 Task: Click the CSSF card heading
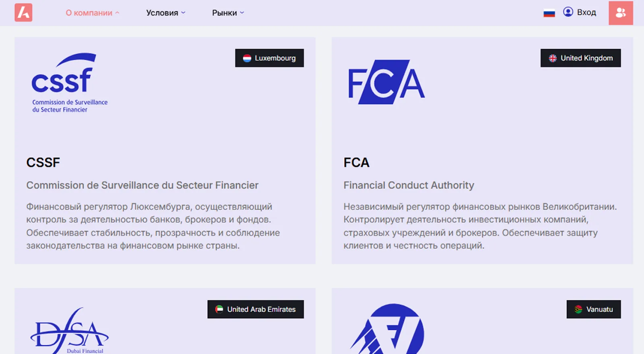coord(43,163)
